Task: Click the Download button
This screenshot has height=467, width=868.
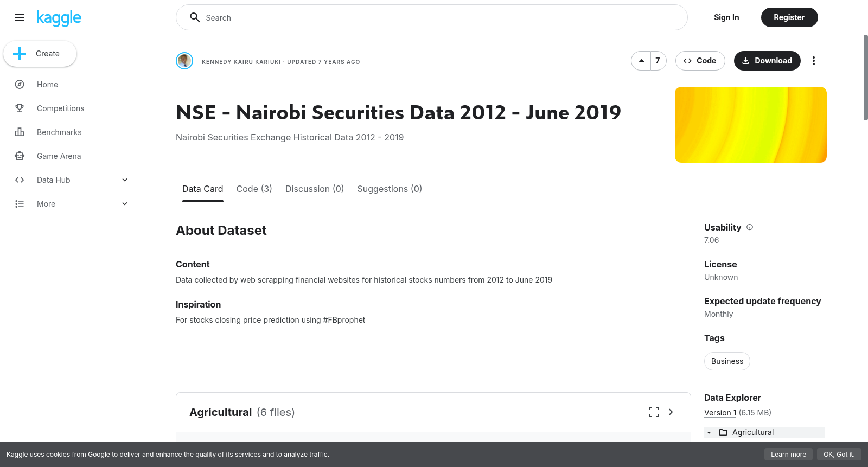Action: click(x=767, y=61)
